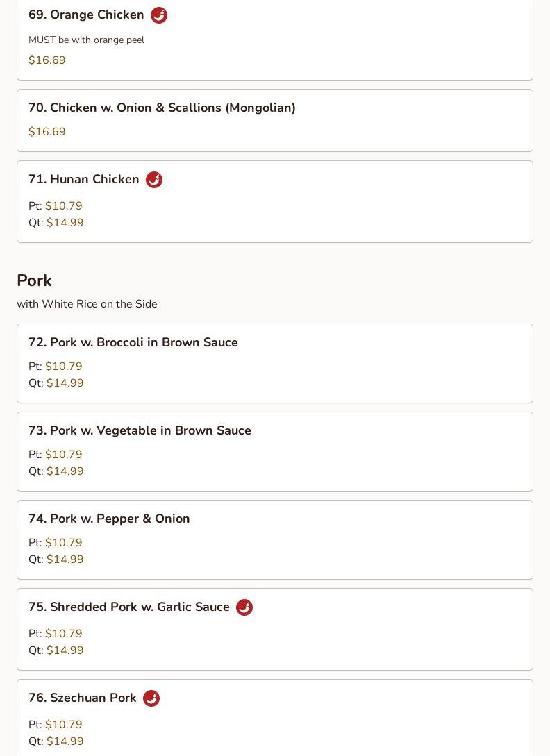Click the spicy icon beside Orange Chicken
This screenshot has height=756, width=550.
159,15
